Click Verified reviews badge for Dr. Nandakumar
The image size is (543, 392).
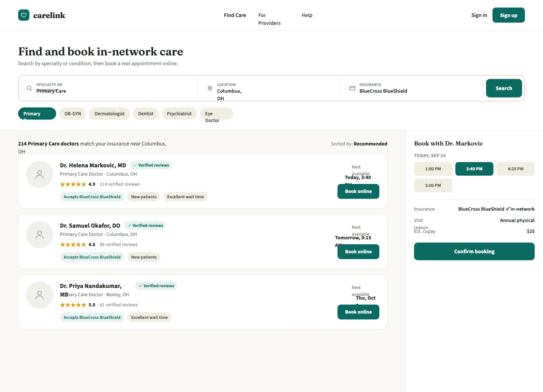pos(156,286)
